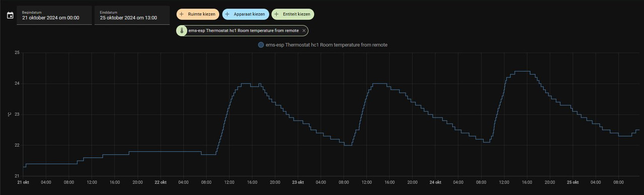Edit the Begindatum start date field

54,15
